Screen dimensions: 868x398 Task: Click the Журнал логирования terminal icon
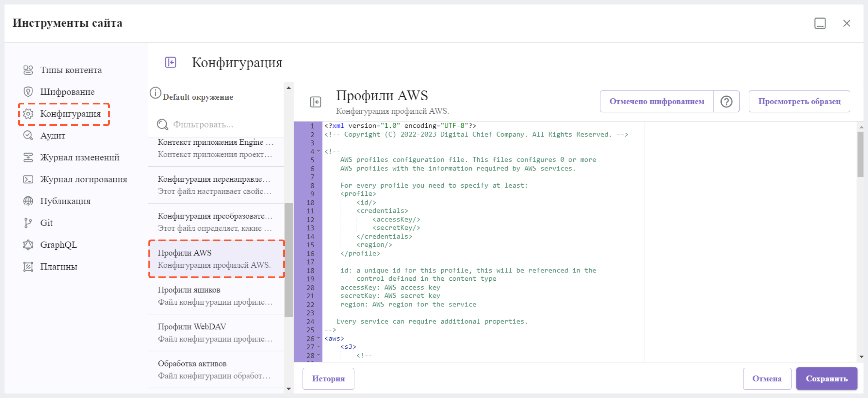pos(28,179)
